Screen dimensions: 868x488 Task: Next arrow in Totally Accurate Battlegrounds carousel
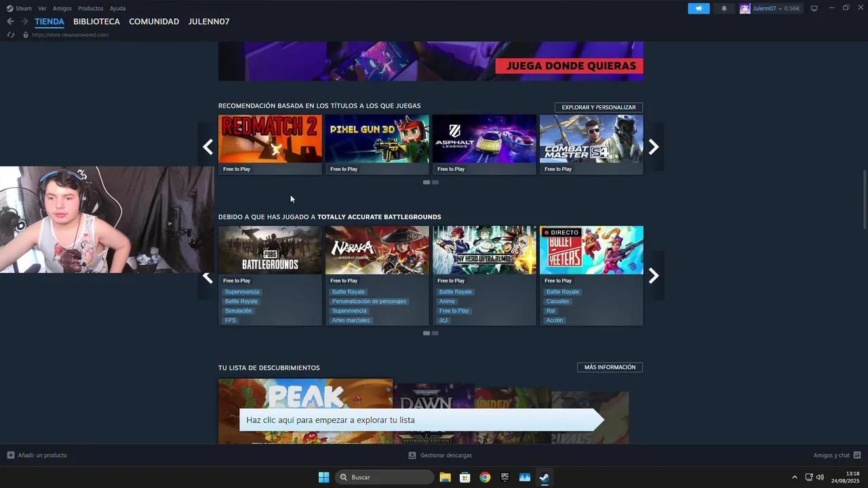(654, 275)
